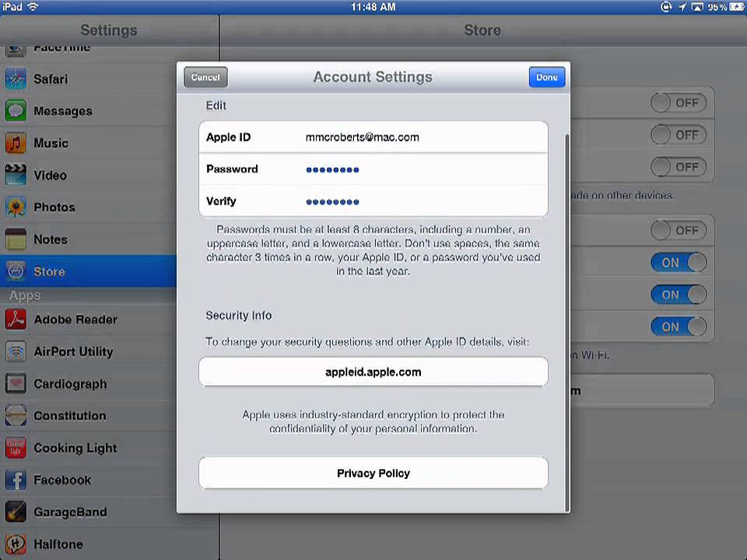
Task: Tap the orientation lock status icon
Action: pyautogui.click(x=666, y=7)
